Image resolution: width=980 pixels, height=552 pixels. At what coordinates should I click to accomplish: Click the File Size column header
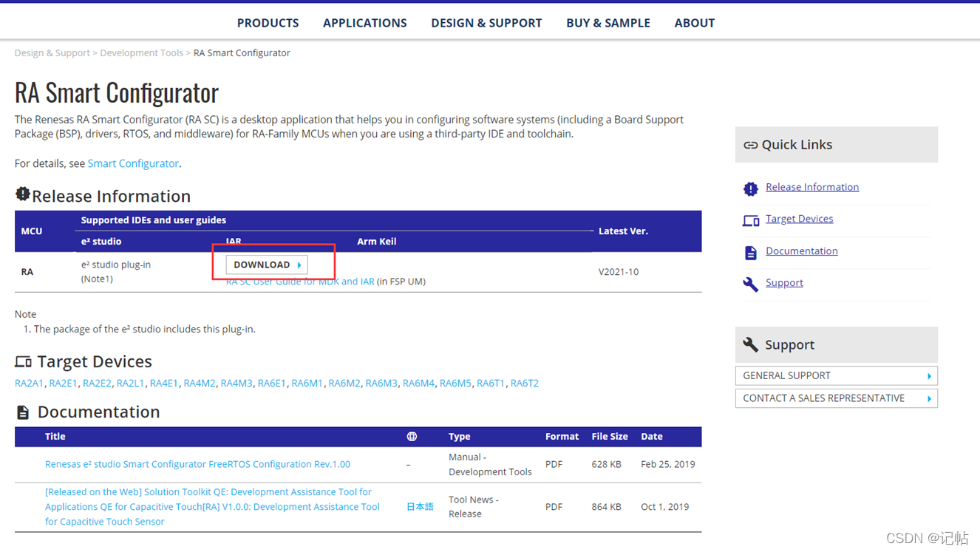610,437
